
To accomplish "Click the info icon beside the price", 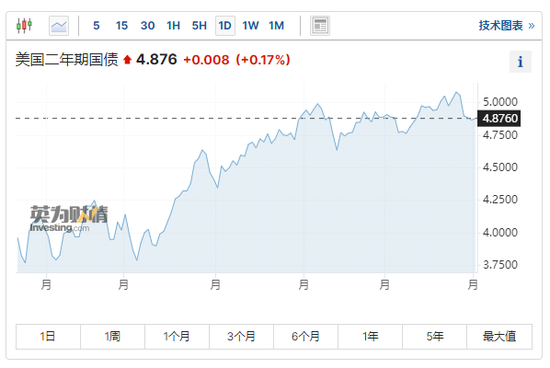I will click(520, 62).
